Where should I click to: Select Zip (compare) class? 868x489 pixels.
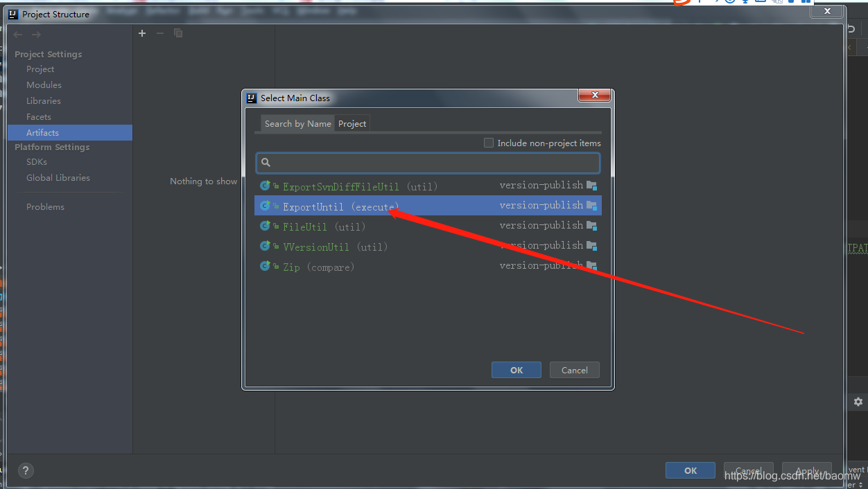pyautogui.click(x=428, y=266)
